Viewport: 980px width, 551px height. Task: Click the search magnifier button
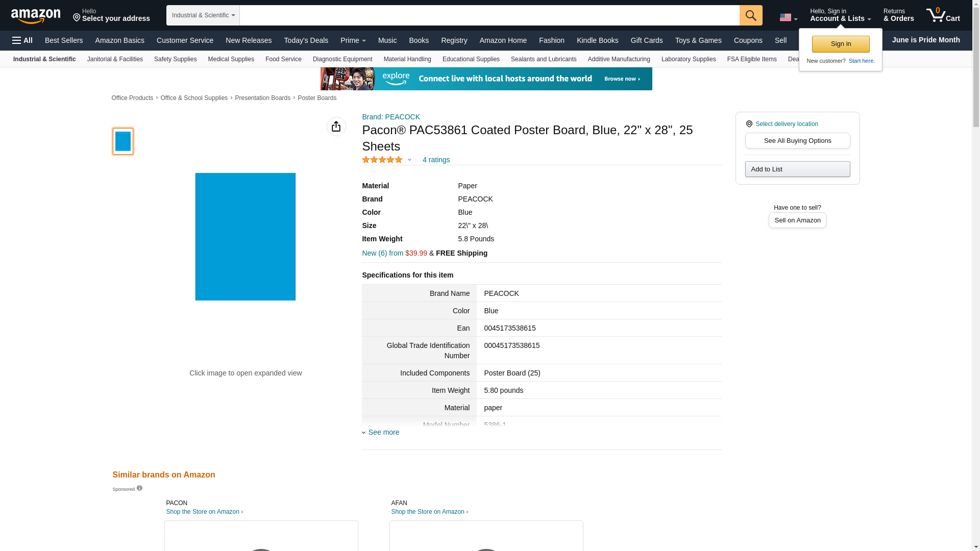click(751, 15)
